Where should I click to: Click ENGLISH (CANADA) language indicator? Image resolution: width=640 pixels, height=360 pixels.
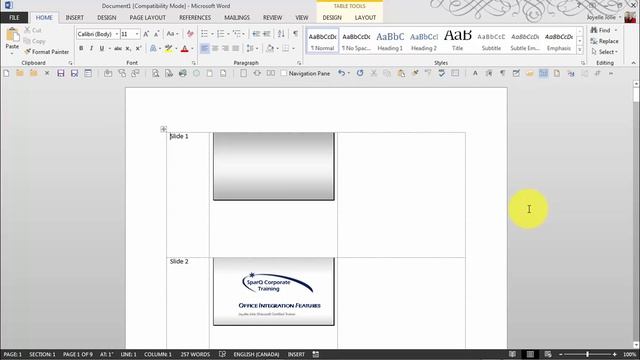[x=256, y=354]
